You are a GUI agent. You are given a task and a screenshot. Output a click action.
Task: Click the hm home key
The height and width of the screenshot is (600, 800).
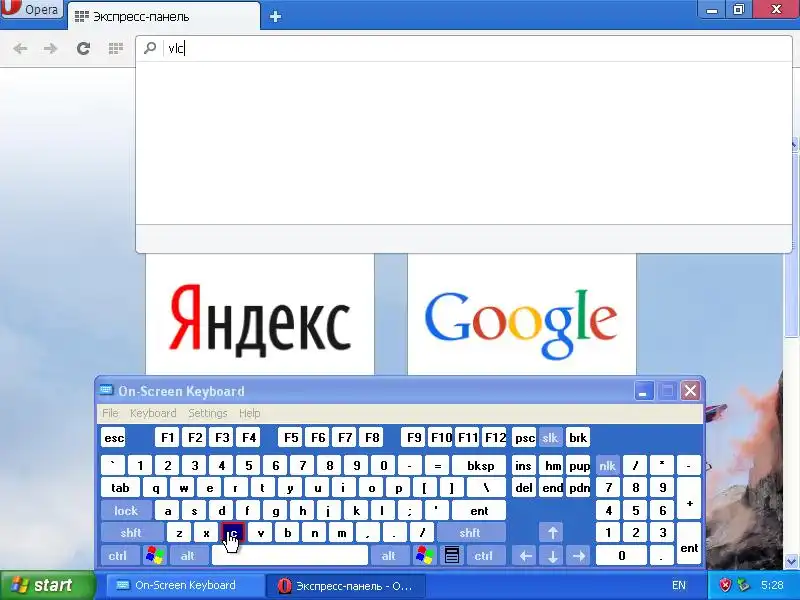click(x=552, y=466)
